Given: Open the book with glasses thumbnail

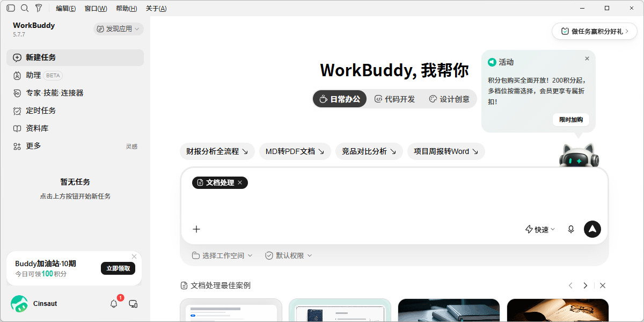Looking at the screenshot, I should [558, 310].
